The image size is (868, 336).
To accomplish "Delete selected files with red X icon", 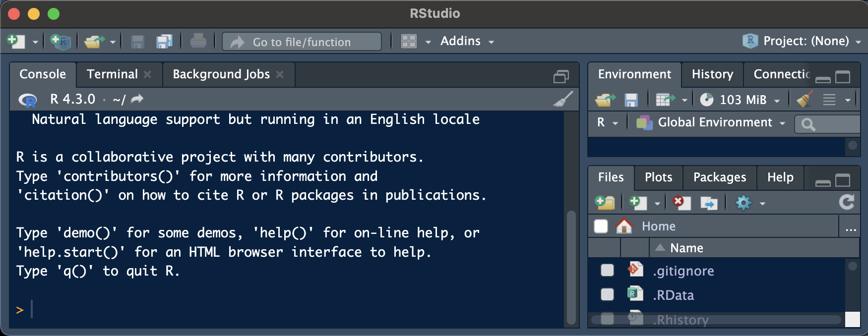I will pos(682,203).
